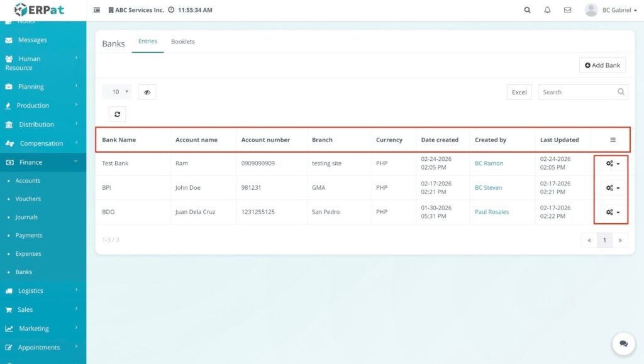Screen dimensions: 644x364
Task: Click the Add Bank button
Action: click(x=602, y=65)
